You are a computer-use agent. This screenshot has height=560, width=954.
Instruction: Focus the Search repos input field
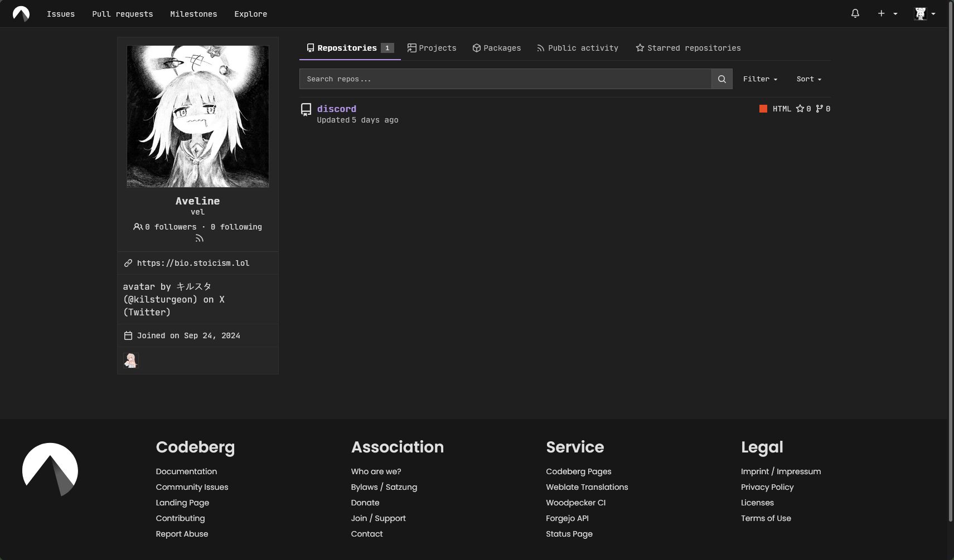505,79
